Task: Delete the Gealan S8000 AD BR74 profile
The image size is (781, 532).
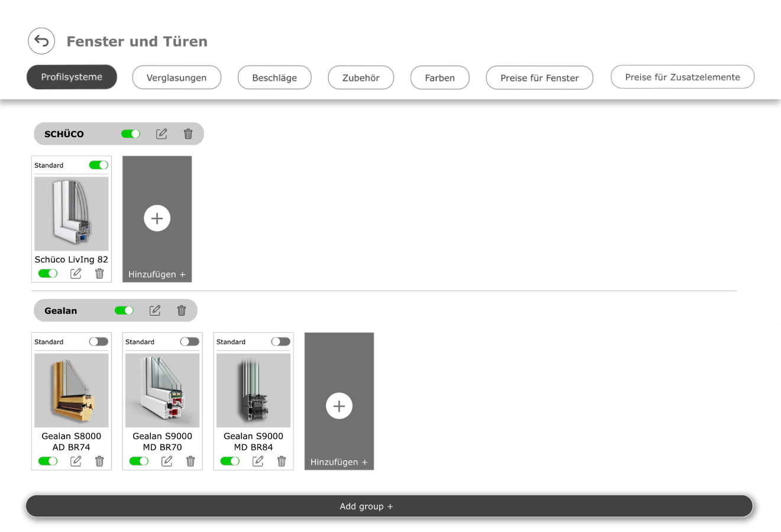Action: coord(99,461)
